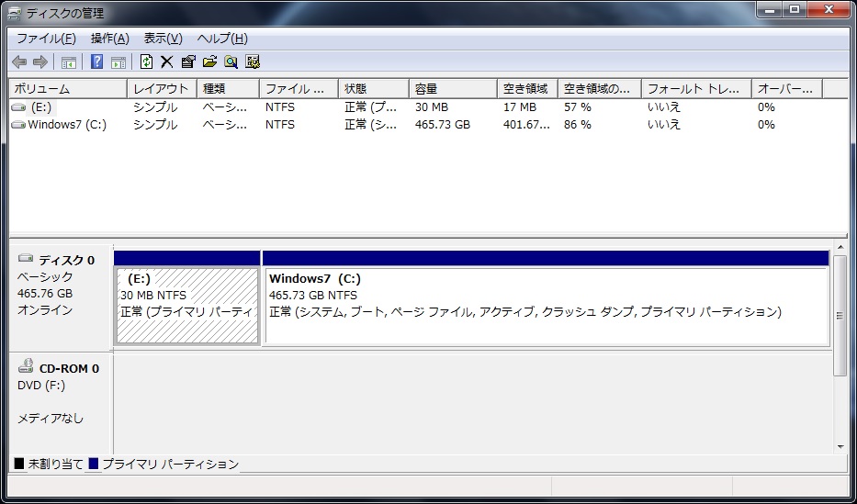Click the disk icon next to ディスク 0
Image resolution: width=857 pixels, height=504 pixels.
(x=26, y=258)
